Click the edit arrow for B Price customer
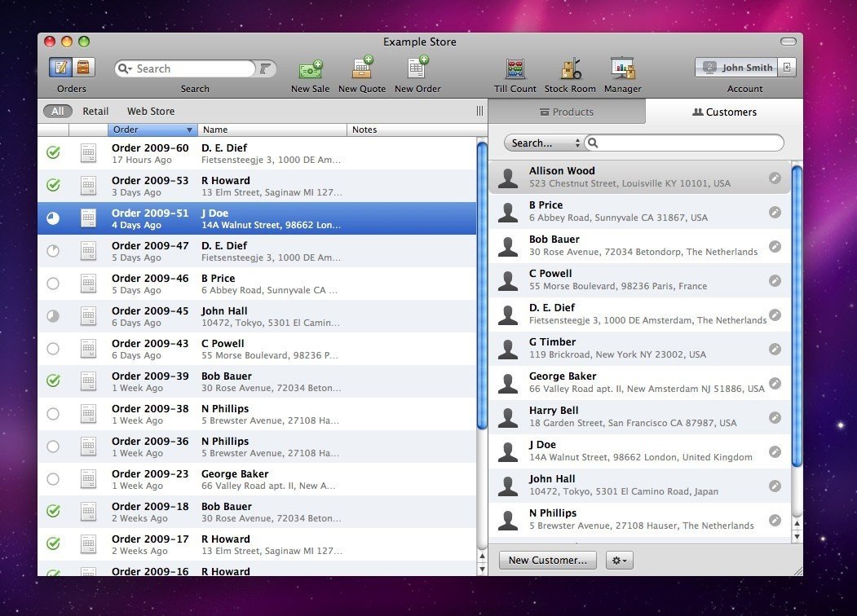Screen dimensions: 857x616 (775, 213)
